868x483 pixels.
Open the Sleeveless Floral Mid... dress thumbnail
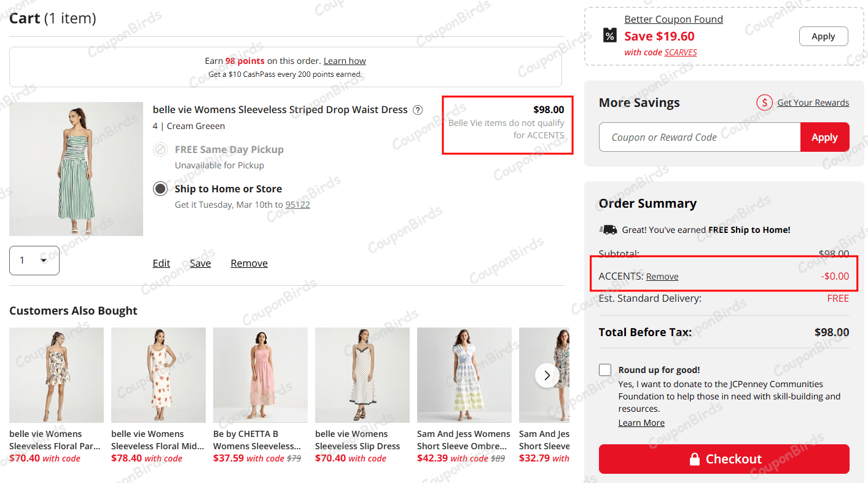pyautogui.click(x=158, y=375)
